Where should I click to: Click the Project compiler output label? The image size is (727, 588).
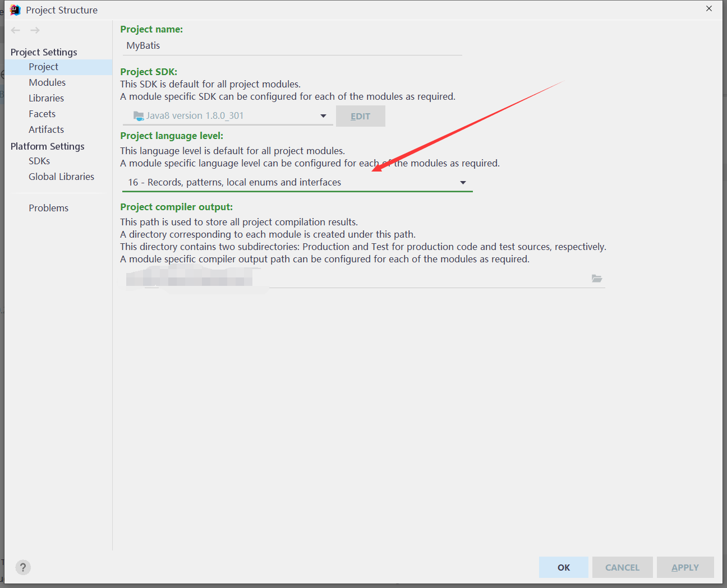(x=176, y=207)
